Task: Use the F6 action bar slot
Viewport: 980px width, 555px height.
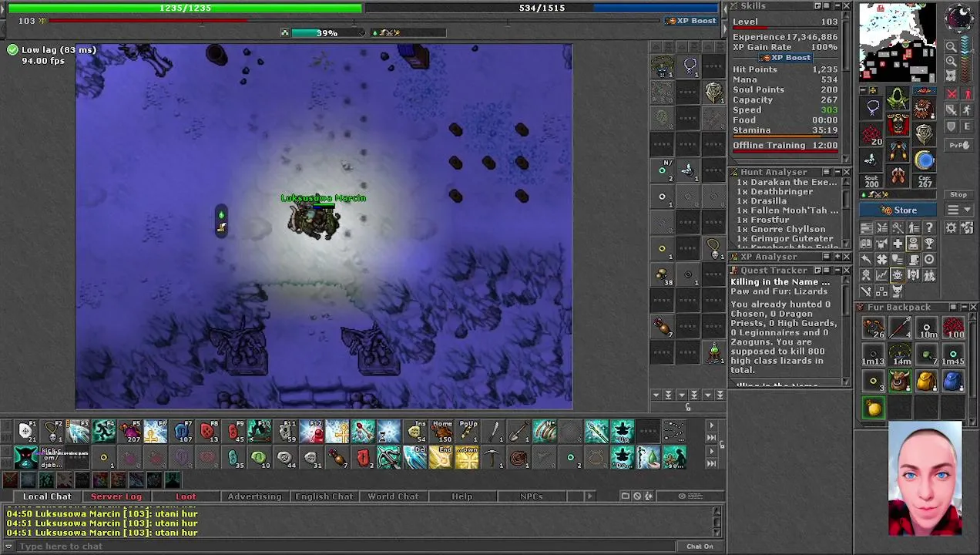Action: tap(156, 432)
